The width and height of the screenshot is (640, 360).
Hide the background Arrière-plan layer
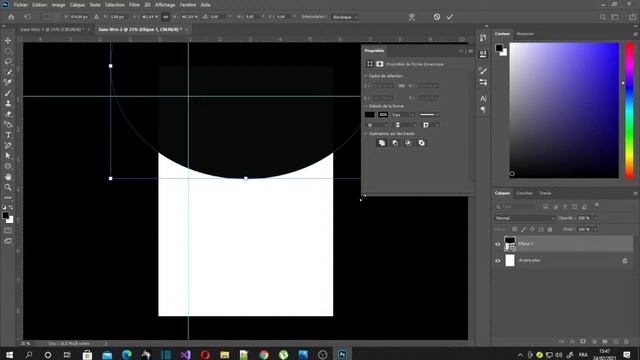coord(498,260)
